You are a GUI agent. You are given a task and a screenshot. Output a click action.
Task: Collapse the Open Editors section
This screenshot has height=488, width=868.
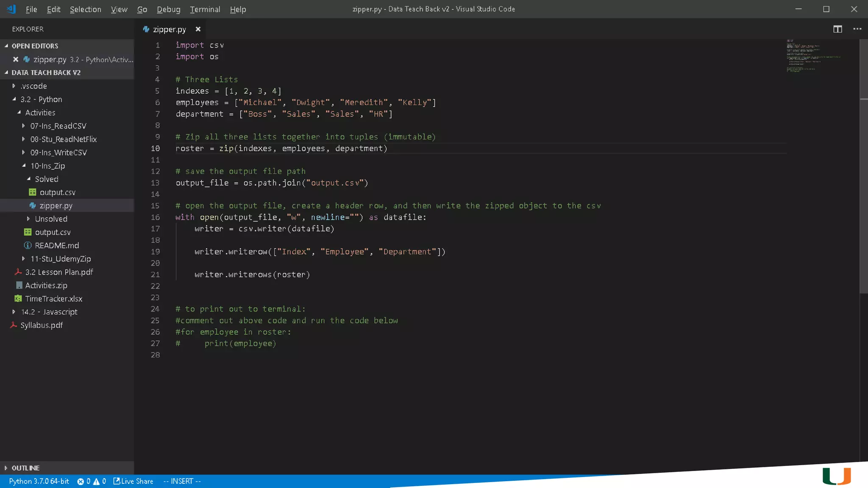coord(35,46)
